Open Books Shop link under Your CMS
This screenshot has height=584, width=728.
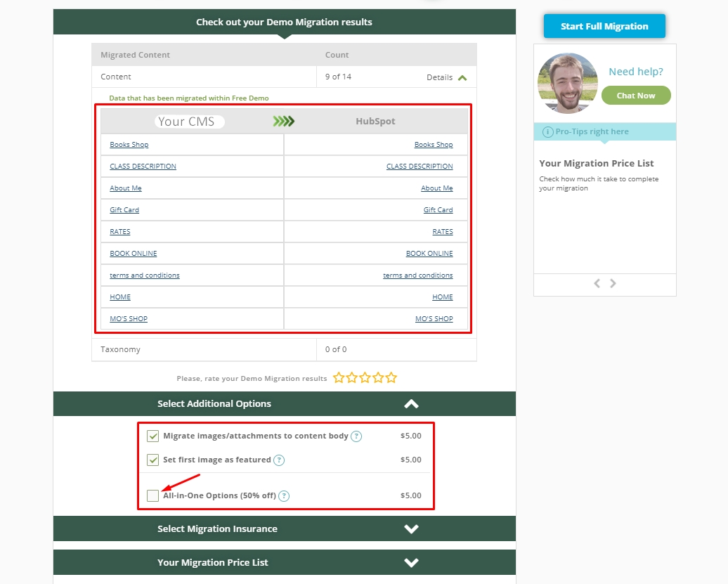click(129, 144)
